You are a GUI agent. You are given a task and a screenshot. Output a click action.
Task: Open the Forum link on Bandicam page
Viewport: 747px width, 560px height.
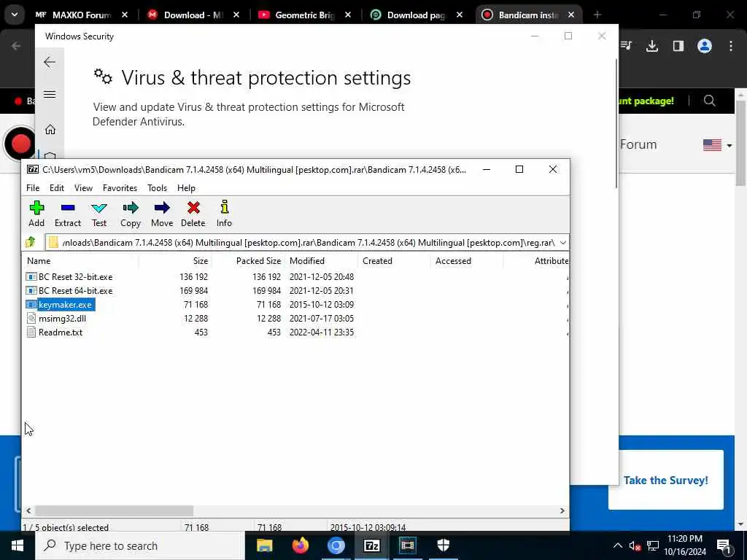click(638, 144)
